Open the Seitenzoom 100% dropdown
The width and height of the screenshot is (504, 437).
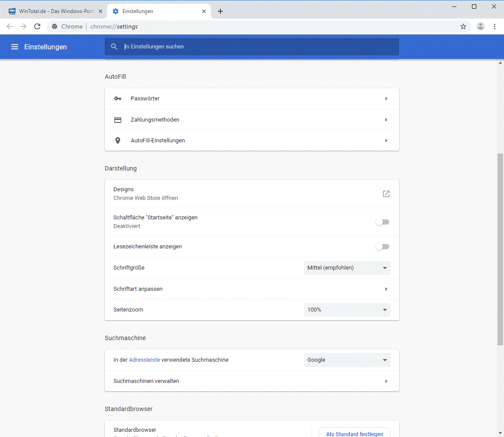[x=347, y=310]
